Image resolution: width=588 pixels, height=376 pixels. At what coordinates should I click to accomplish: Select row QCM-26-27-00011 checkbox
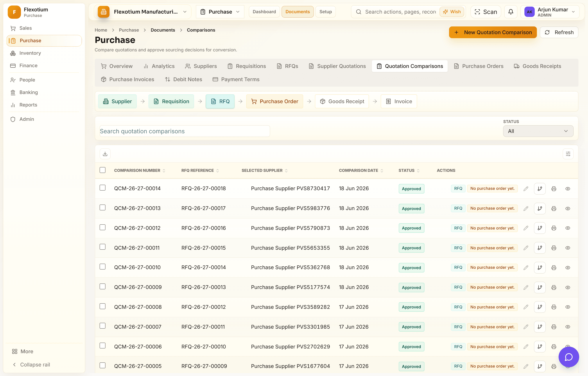pyautogui.click(x=103, y=247)
